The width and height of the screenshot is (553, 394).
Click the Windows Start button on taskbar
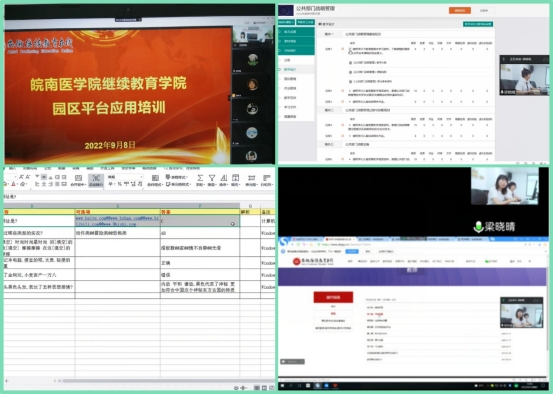click(282, 386)
